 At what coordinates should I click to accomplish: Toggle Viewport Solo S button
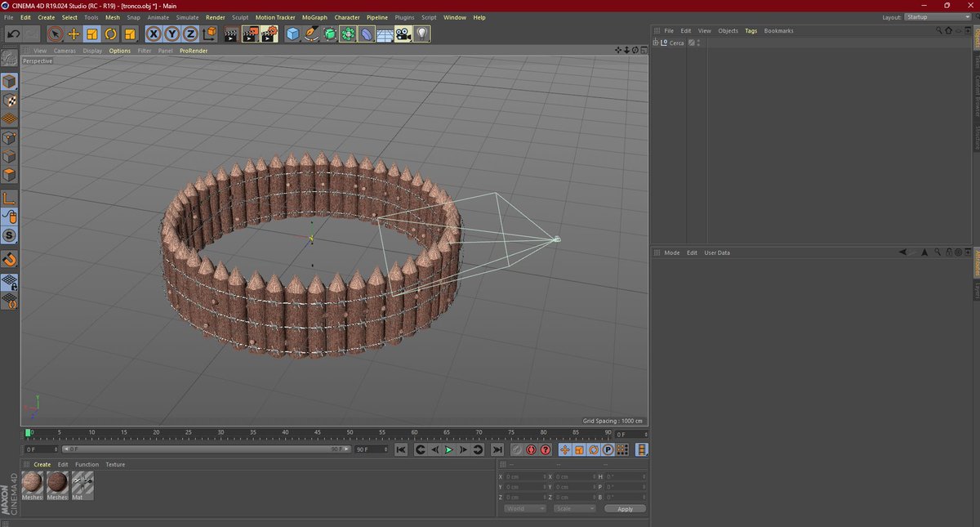click(x=9, y=236)
